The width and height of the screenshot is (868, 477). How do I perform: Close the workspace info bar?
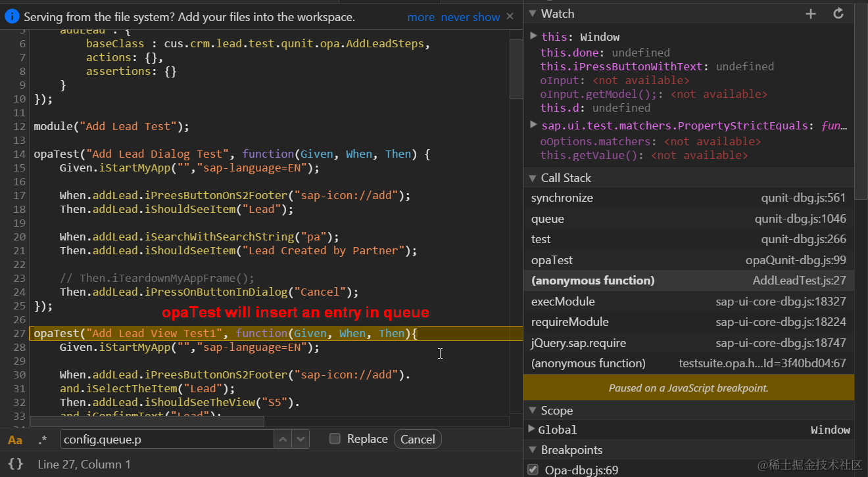point(510,16)
